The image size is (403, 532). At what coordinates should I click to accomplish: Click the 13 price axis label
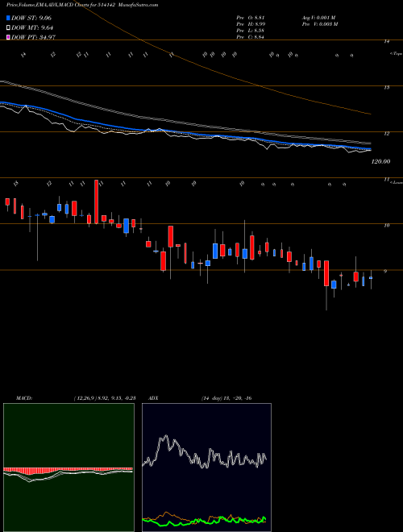(386, 88)
